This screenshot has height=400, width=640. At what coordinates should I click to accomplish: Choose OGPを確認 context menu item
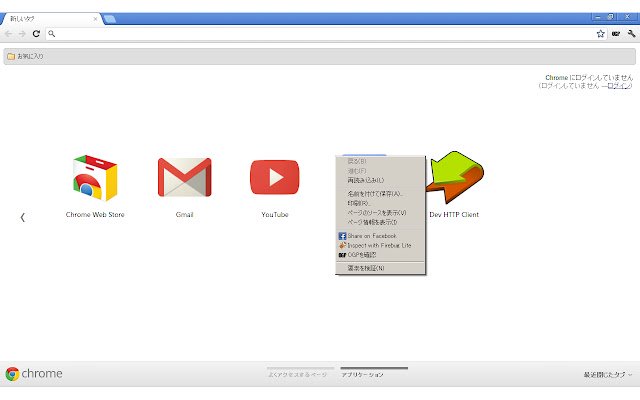tap(380, 255)
